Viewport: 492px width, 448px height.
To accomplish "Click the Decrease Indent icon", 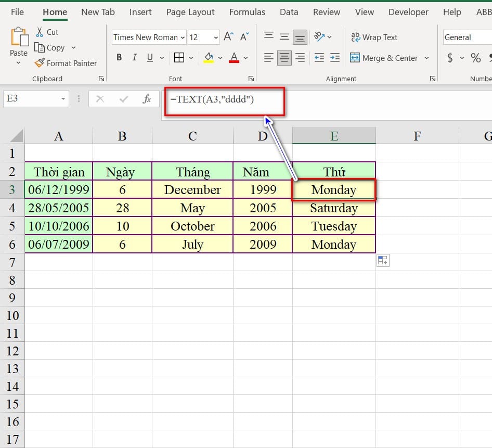I will click(319, 58).
